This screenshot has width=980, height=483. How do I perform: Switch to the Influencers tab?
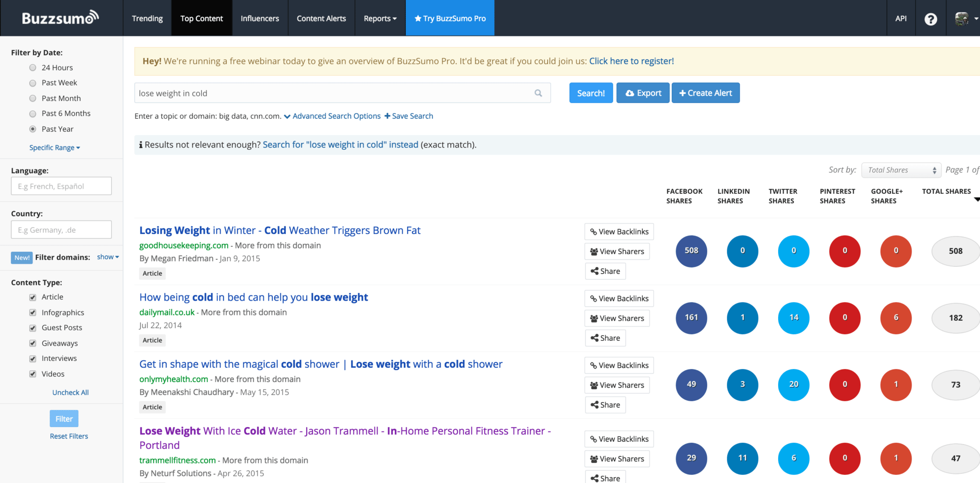point(260,18)
